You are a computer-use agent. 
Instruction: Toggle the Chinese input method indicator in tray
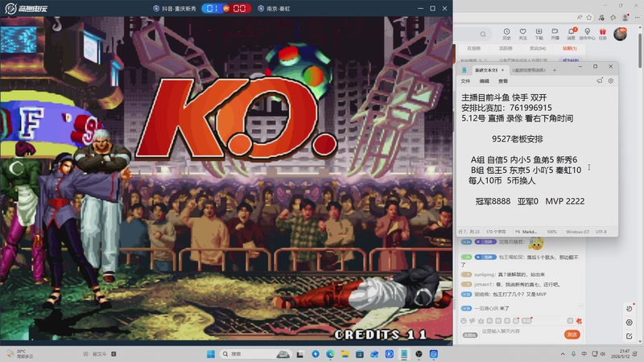pyautogui.click(x=584, y=354)
